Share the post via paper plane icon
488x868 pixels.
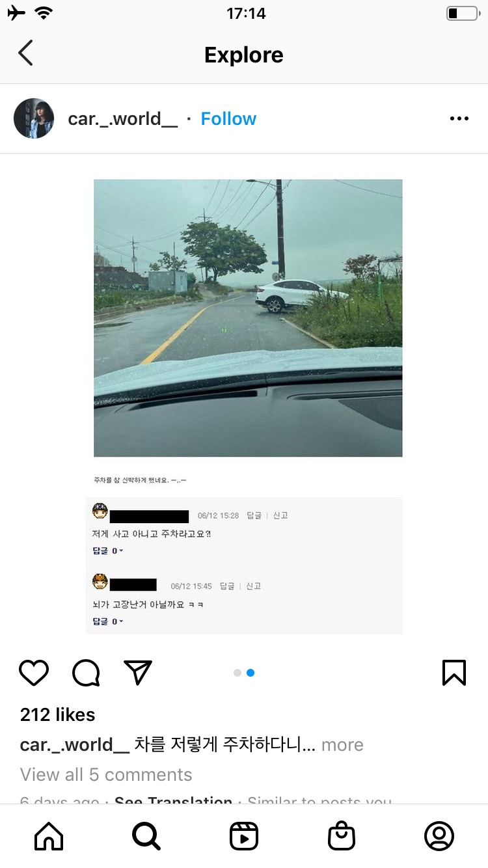point(138,673)
